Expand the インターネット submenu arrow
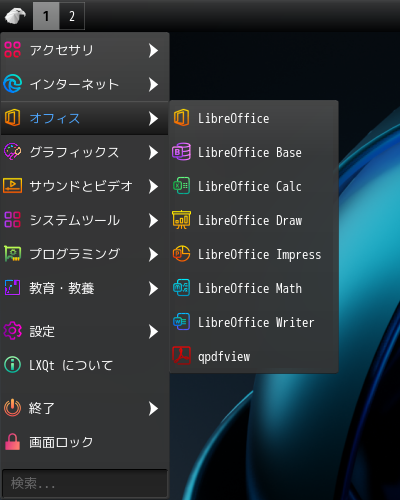This screenshot has width=400, height=500. [153, 84]
